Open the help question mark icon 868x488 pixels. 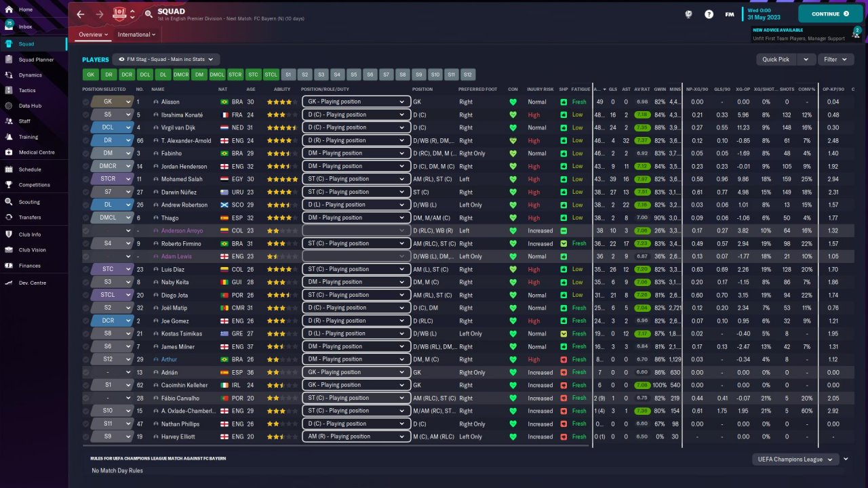pos(709,14)
